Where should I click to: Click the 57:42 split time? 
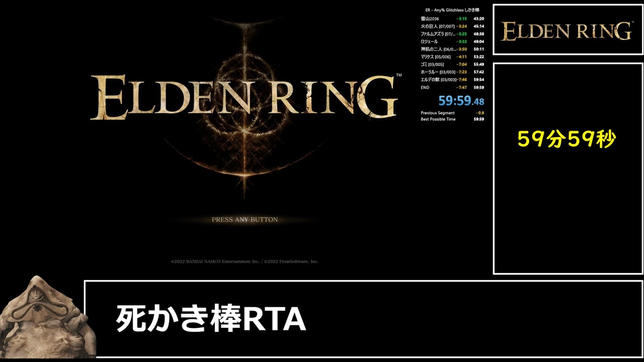pos(479,72)
